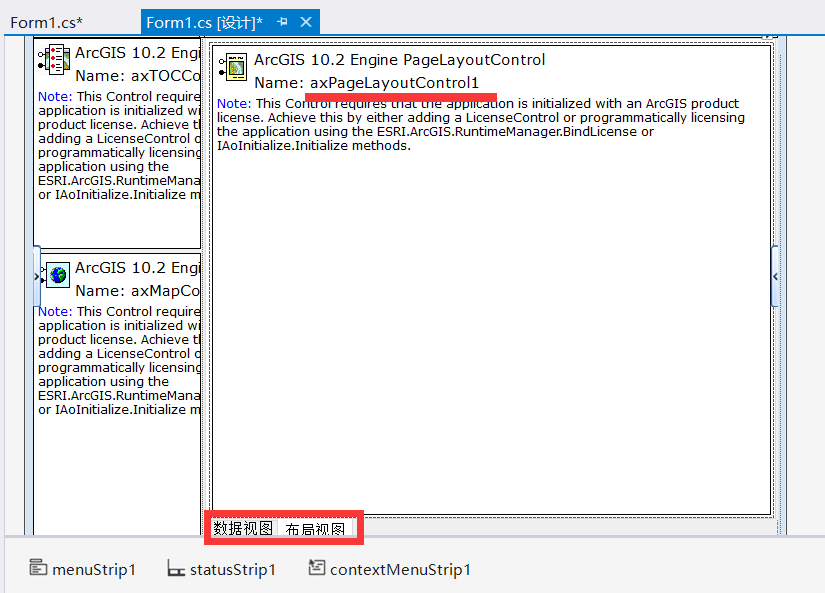
Task: Switch to the Form1.cs* code tab
Action: tap(46, 23)
